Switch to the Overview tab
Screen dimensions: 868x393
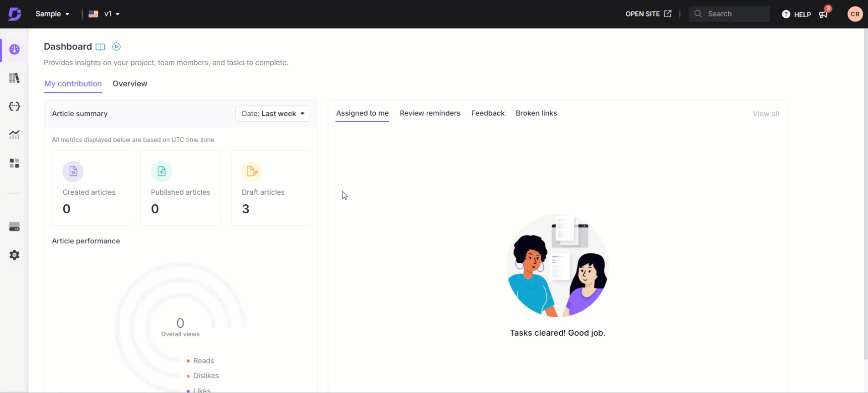130,84
